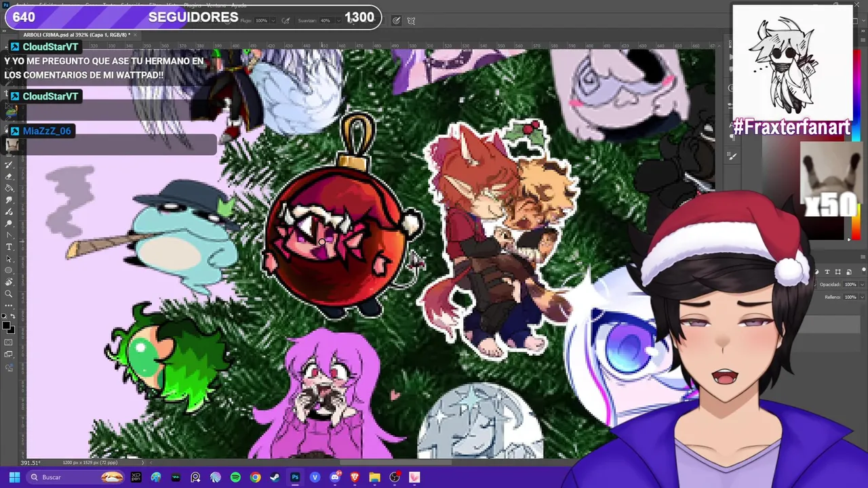Select the Ellipse shape tool
868x488 pixels.
[9, 271]
